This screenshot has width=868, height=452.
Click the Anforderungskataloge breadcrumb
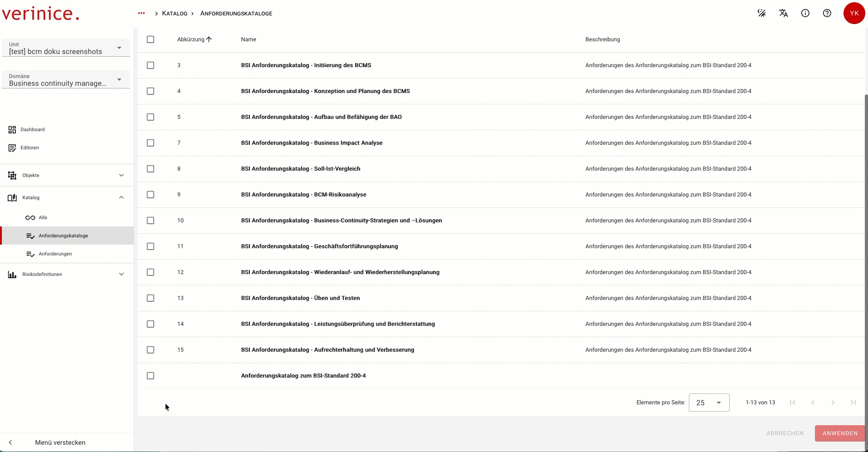click(x=236, y=14)
